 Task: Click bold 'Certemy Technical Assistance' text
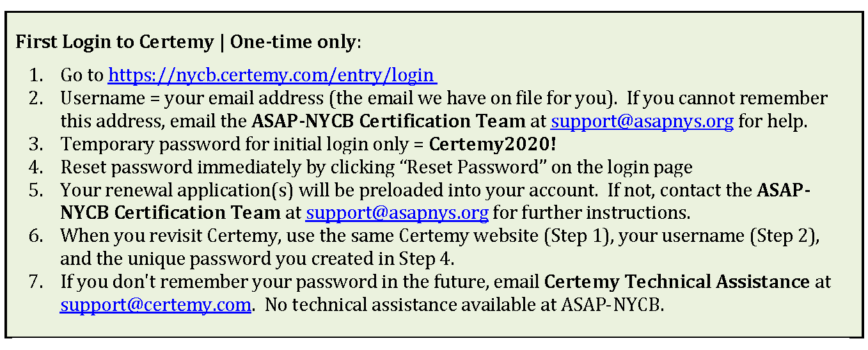tap(677, 282)
